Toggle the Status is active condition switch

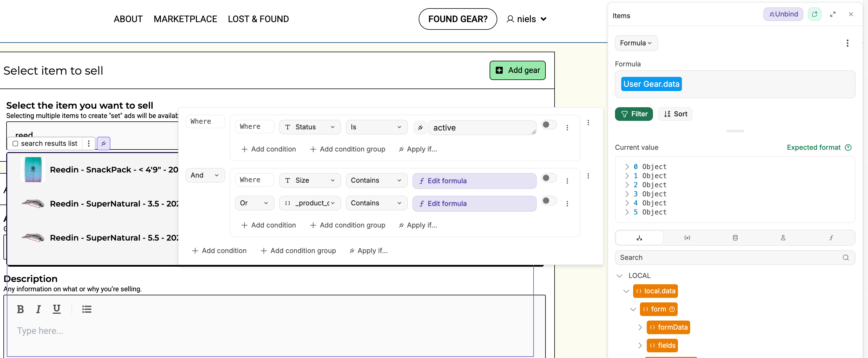tap(549, 125)
